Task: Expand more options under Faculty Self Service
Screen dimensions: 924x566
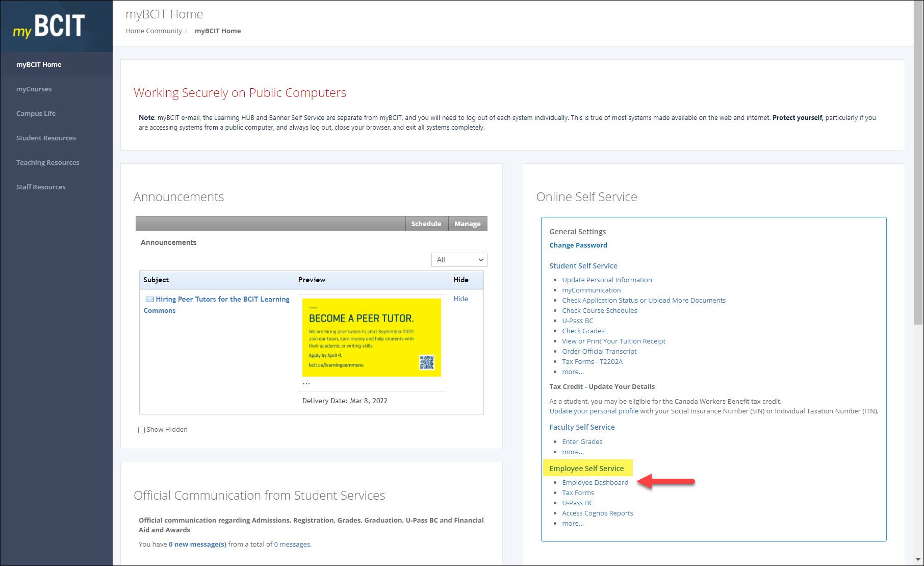Action: tap(572, 452)
